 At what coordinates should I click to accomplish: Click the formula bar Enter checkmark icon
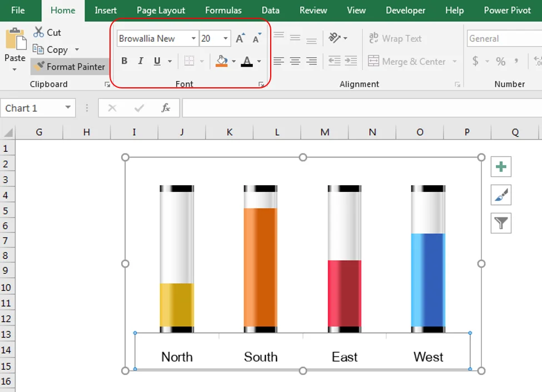point(139,108)
